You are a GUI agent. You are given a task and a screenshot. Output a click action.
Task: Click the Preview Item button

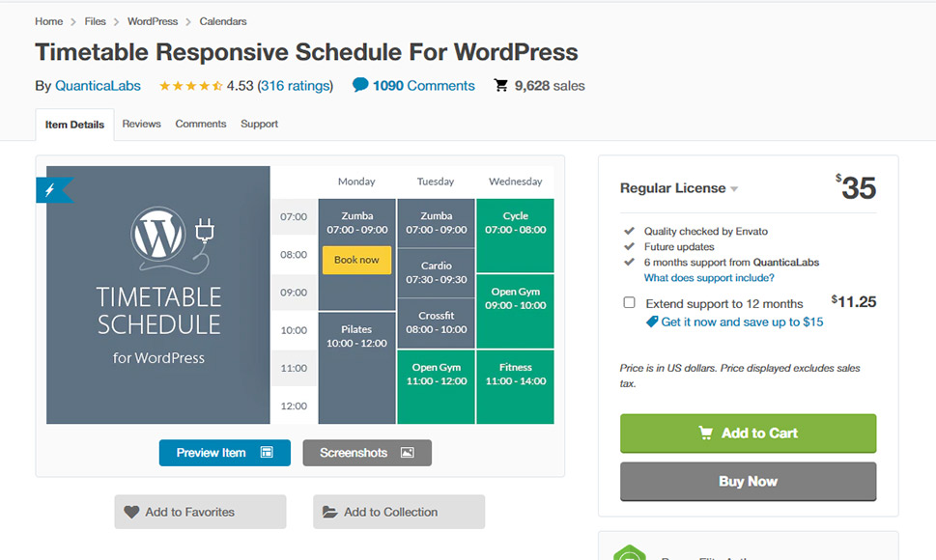pos(224,453)
